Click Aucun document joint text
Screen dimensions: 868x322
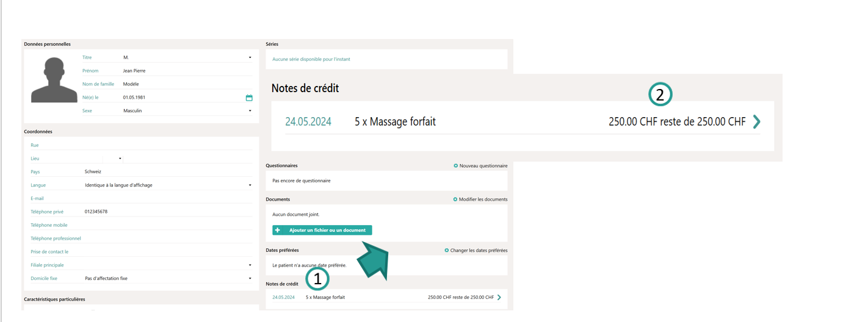[296, 215]
